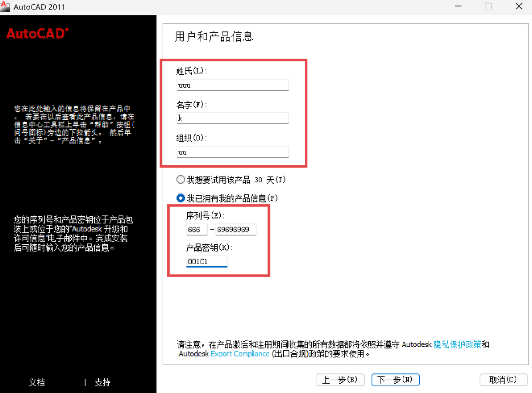Screen dimensions: 532x393
Task: Click the 序列号(E) label
Action: pos(206,216)
